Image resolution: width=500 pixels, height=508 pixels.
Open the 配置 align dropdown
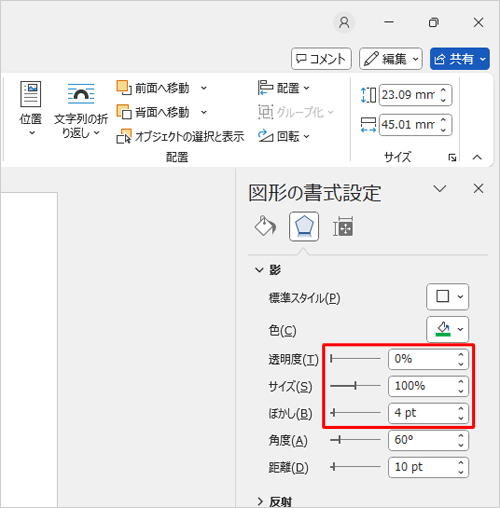[284, 88]
